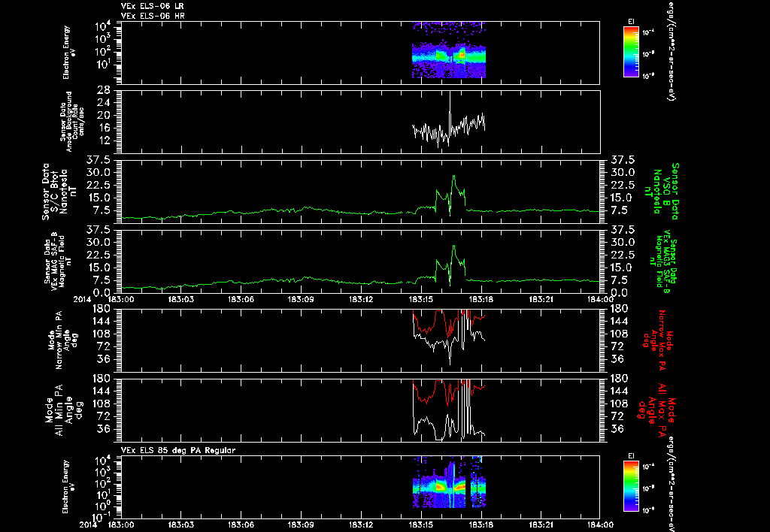The width and height of the screenshot is (770, 532).
Task: Click the "183:18" label on the bottom time axis
Action: pyautogui.click(x=480, y=524)
